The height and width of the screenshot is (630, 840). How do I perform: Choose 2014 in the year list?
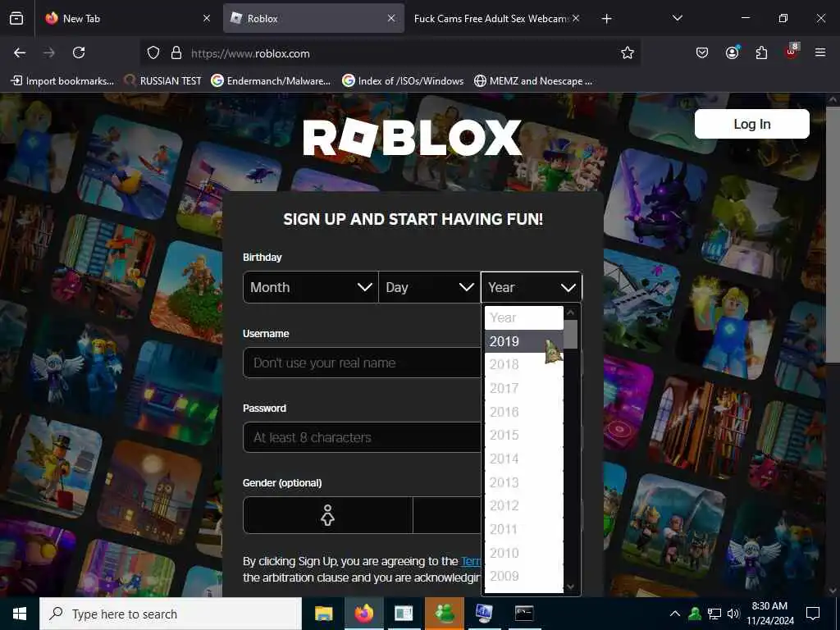pos(524,459)
